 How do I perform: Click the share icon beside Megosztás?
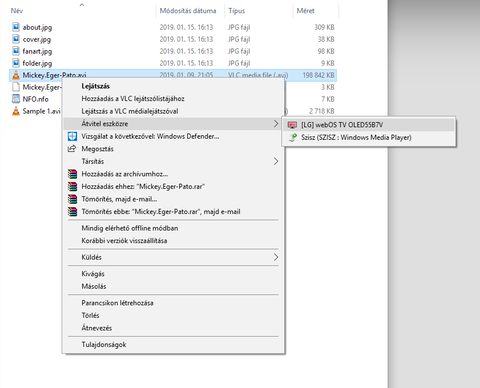click(x=72, y=149)
